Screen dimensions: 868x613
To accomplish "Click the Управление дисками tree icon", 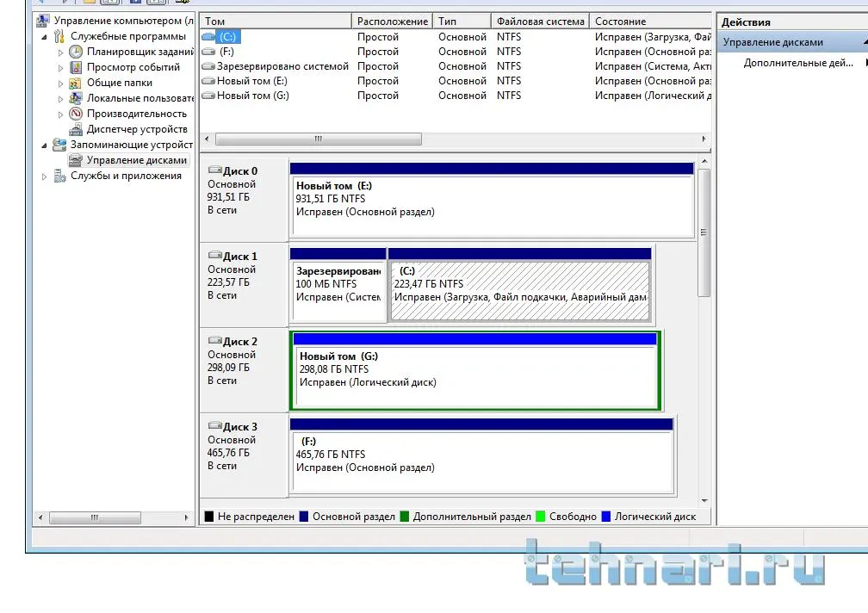I will 76,160.
